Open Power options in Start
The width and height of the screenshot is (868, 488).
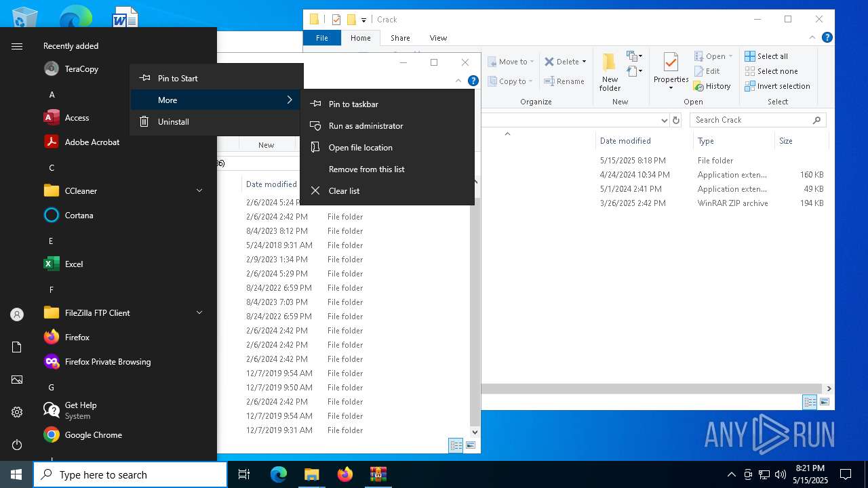(17, 445)
